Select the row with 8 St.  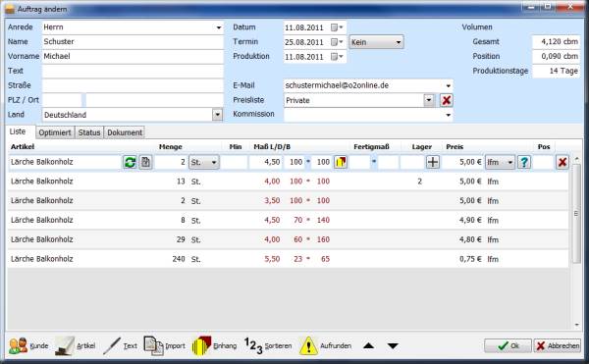click(288, 221)
